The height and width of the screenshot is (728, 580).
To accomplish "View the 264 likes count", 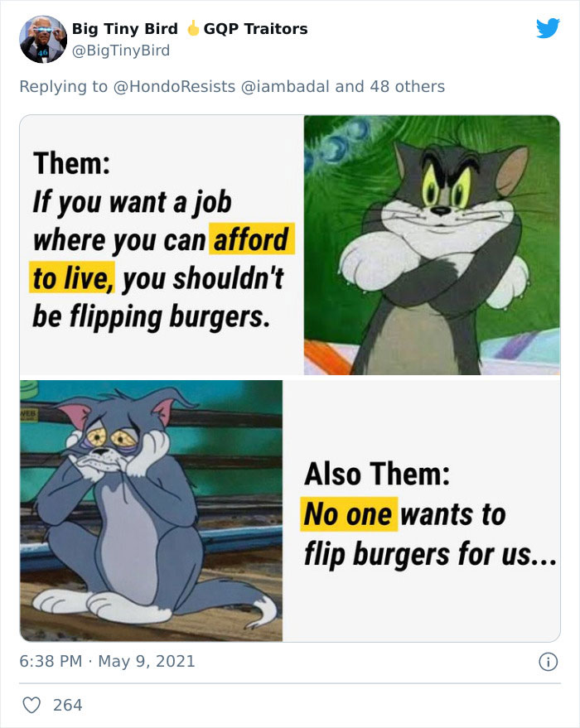I will pos(68,706).
